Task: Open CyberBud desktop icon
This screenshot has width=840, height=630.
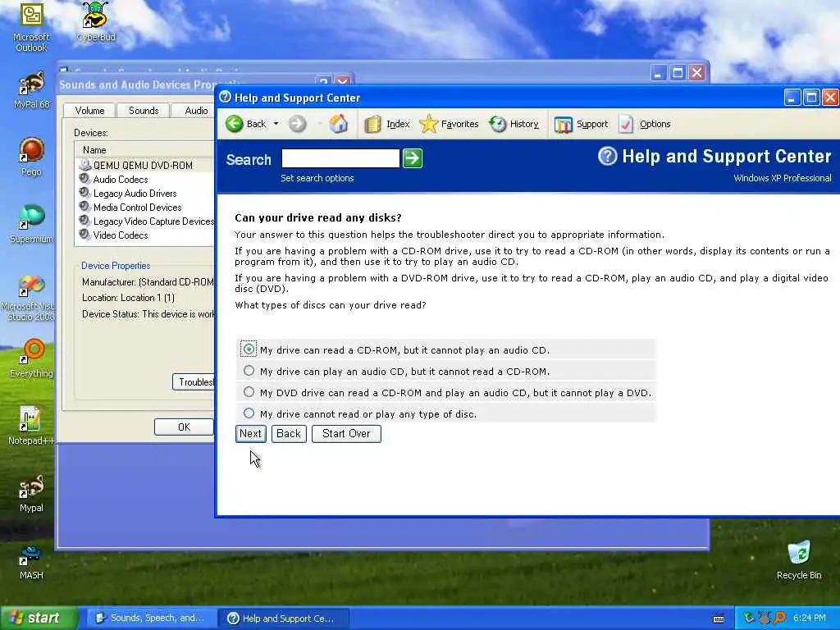Action: point(96,21)
